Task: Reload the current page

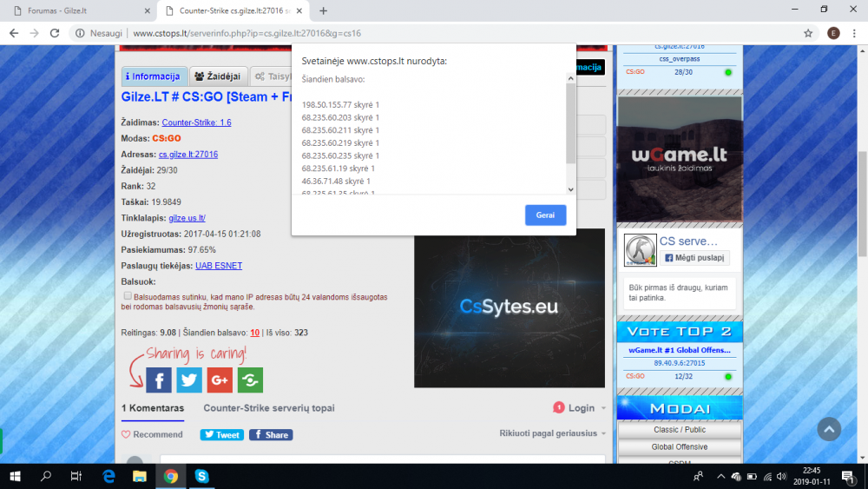Action: click(x=55, y=33)
